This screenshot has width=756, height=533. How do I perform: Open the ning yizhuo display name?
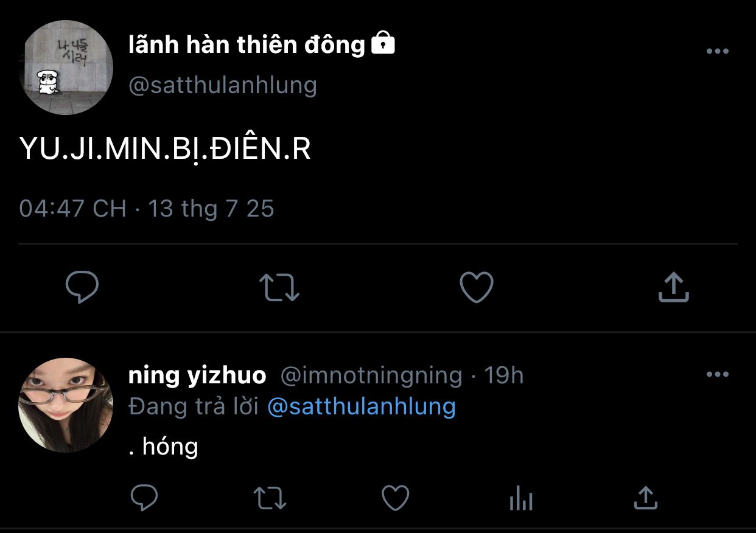coord(197,375)
